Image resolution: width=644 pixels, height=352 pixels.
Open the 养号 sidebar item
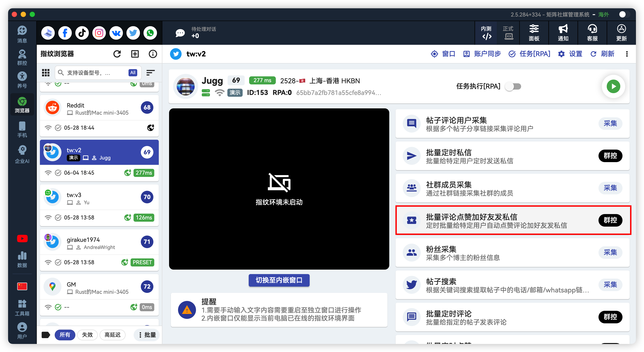pyautogui.click(x=22, y=80)
